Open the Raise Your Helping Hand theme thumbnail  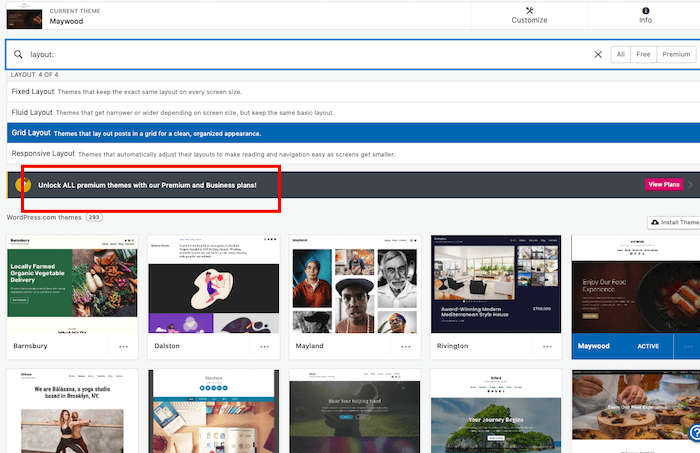point(355,411)
